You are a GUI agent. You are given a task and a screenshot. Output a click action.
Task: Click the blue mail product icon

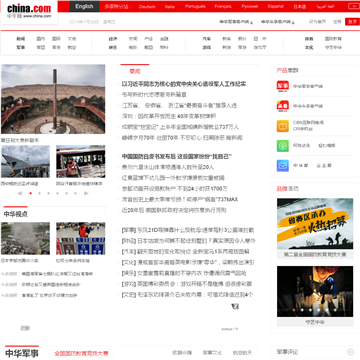coord(283,166)
